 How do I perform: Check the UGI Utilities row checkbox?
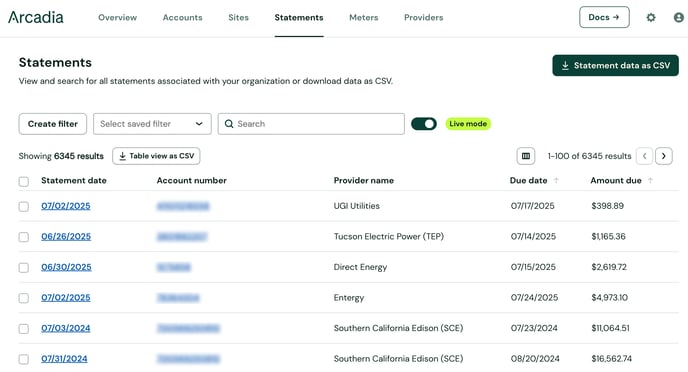click(x=24, y=206)
